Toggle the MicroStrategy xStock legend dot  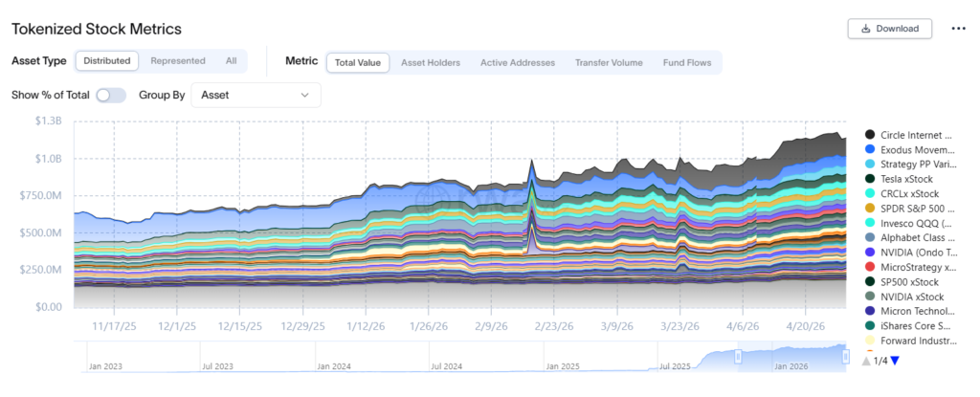click(869, 267)
